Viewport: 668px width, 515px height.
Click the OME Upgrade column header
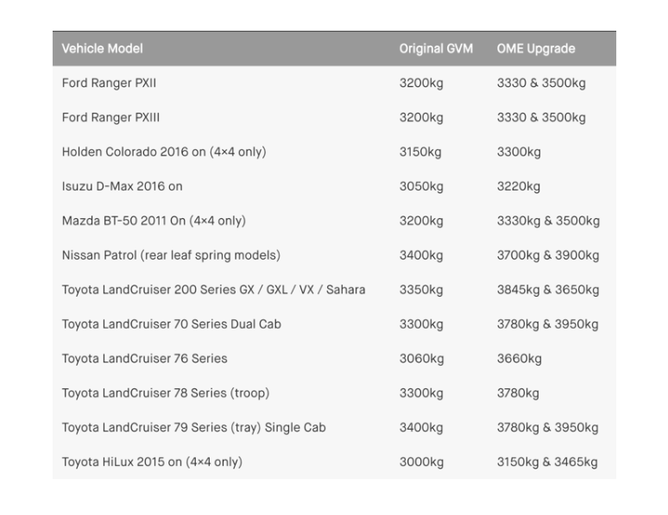click(x=536, y=48)
